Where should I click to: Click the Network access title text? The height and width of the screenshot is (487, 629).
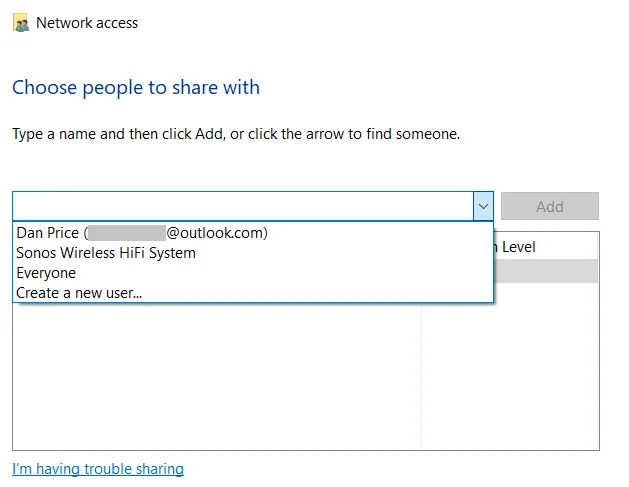[x=87, y=23]
